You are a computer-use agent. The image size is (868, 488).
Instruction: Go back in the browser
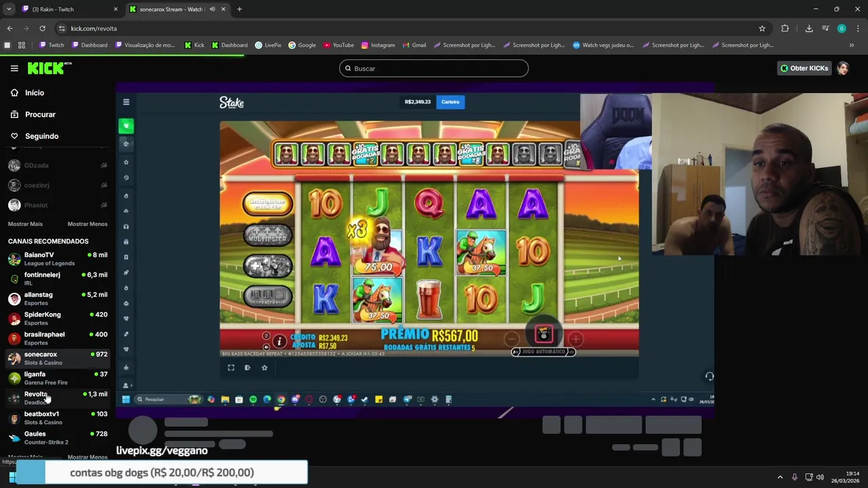[x=9, y=28]
